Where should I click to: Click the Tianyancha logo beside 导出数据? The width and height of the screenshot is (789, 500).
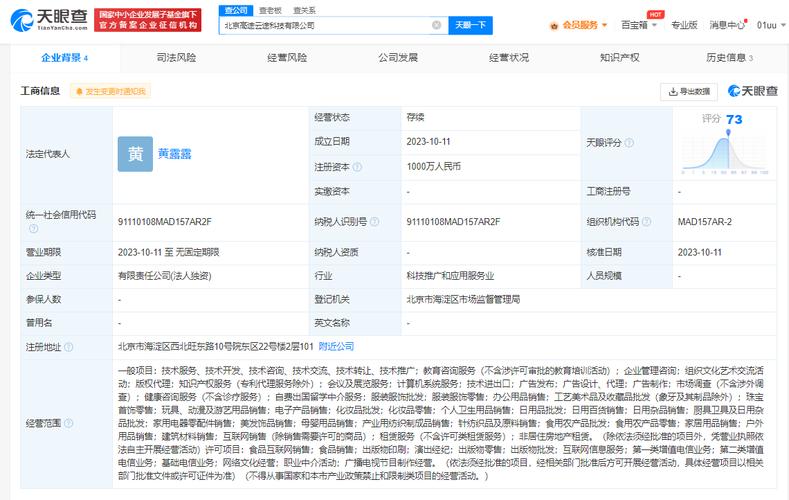[x=752, y=91]
